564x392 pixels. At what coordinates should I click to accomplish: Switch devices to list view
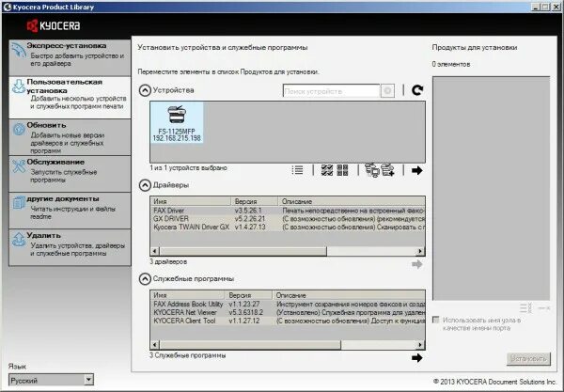(297, 170)
